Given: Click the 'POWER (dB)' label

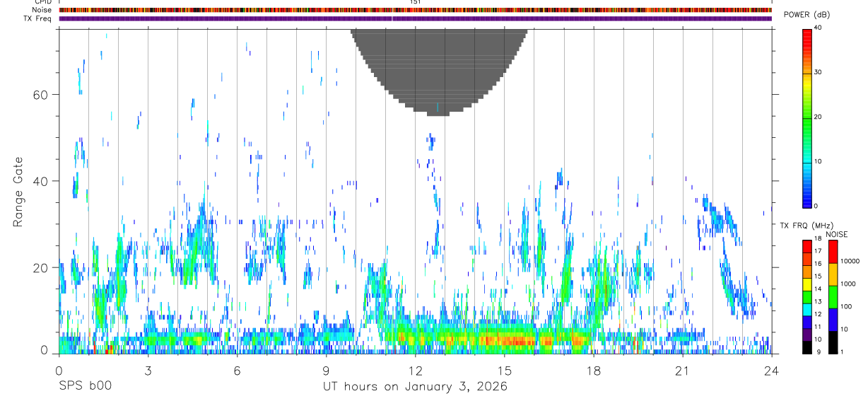Looking at the screenshot, I should 807,15.
